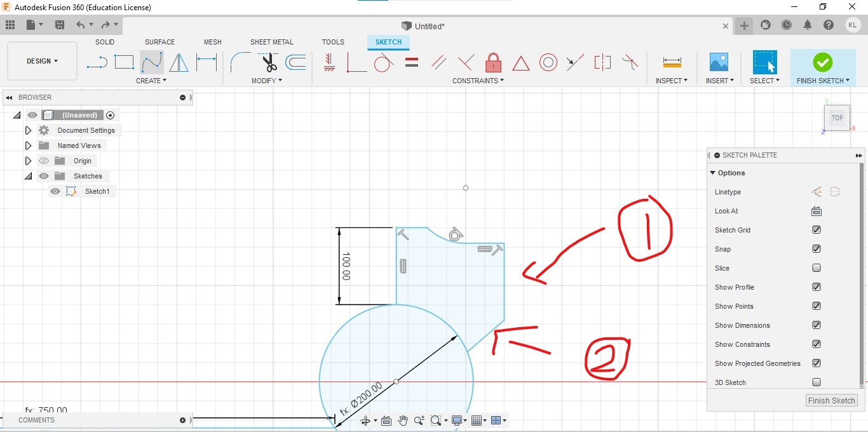
Task: Enable the Slice checkbox
Action: coord(817,268)
